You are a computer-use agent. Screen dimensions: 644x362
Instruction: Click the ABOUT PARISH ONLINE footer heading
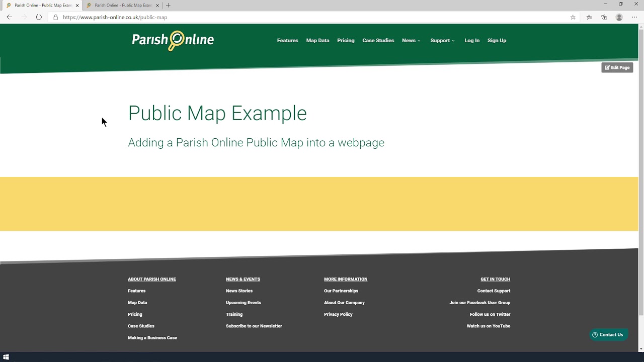[152, 279]
